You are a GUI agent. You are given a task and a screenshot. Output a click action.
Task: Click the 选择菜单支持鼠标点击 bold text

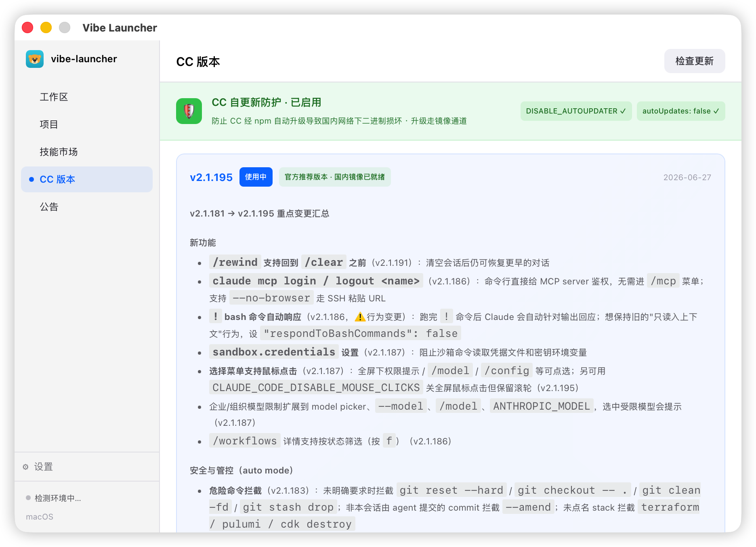pyautogui.click(x=253, y=371)
